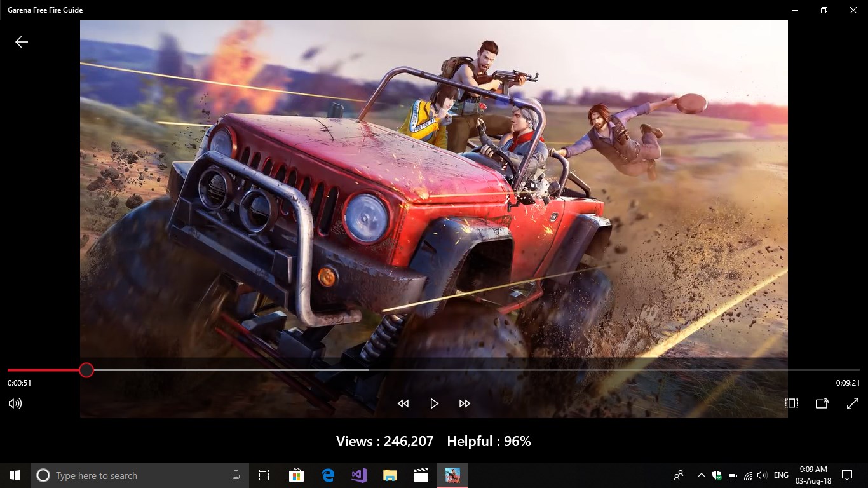Activate the search microphone icon

pyautogui.click(x=236, y=475)
